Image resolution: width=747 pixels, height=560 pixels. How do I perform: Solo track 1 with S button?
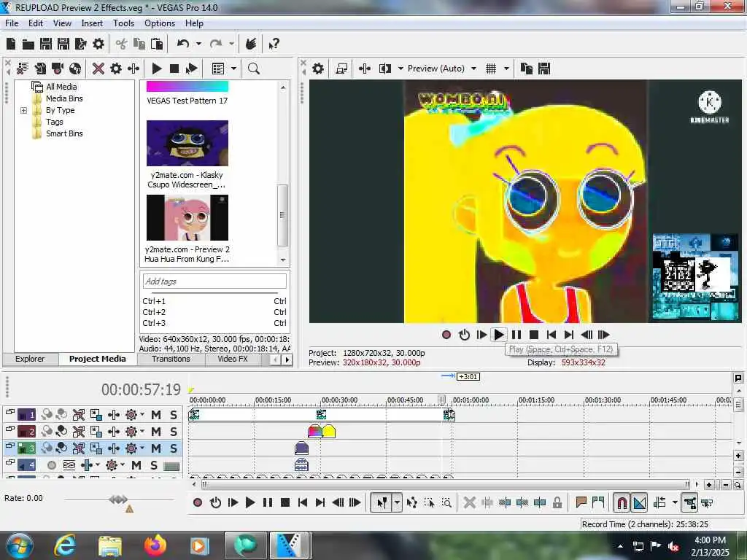pos(174,415)
